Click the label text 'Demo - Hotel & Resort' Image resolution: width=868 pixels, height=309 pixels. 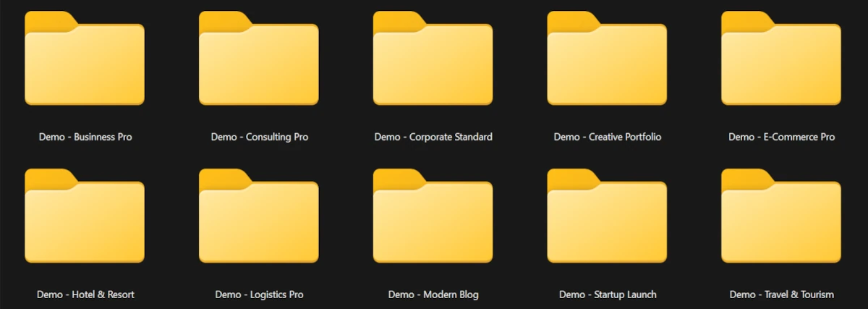point(85,295)
